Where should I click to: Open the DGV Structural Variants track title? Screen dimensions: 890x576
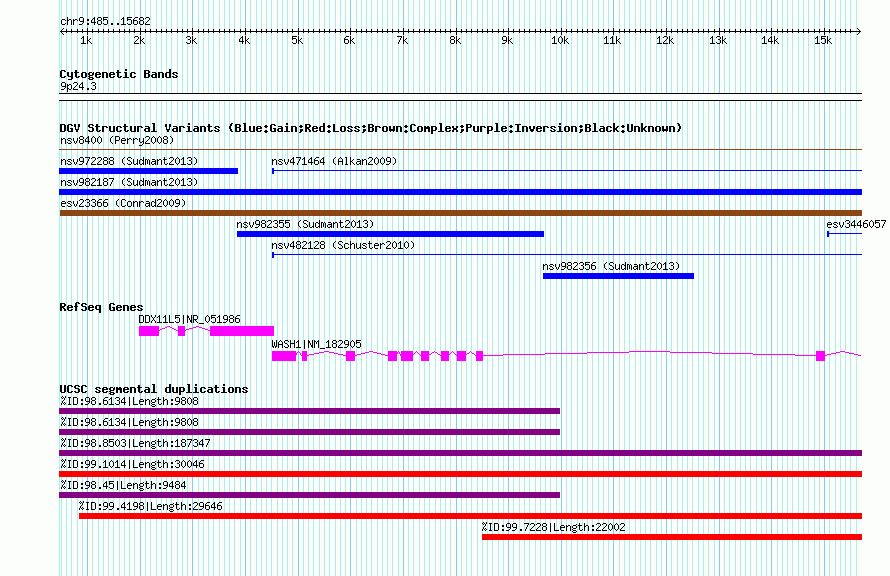point(371,128)
